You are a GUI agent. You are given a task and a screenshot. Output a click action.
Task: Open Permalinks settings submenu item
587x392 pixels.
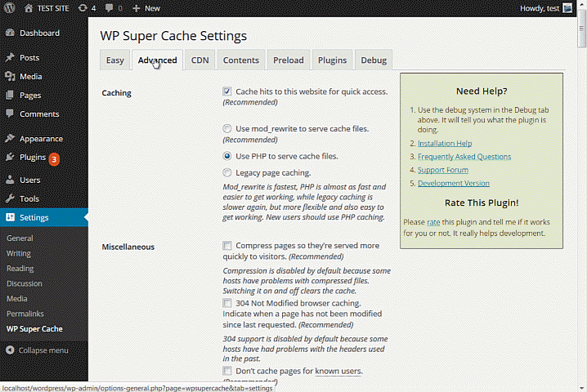[x=25, y=314]
